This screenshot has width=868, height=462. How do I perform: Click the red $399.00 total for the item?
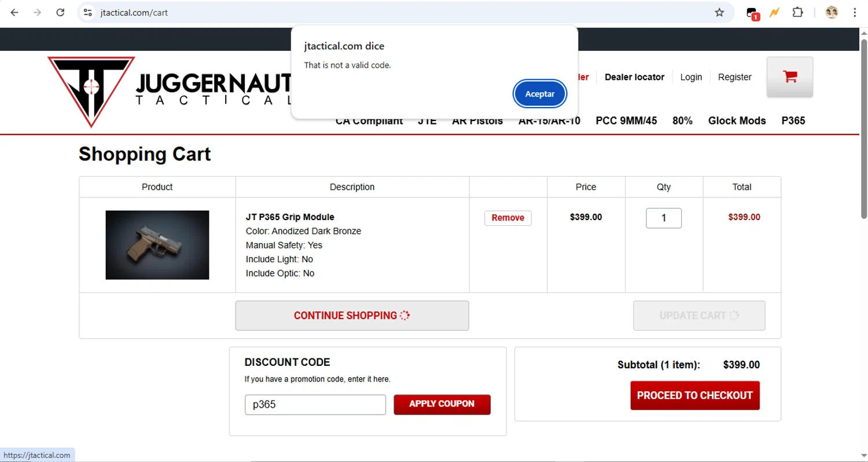[744, 217]
